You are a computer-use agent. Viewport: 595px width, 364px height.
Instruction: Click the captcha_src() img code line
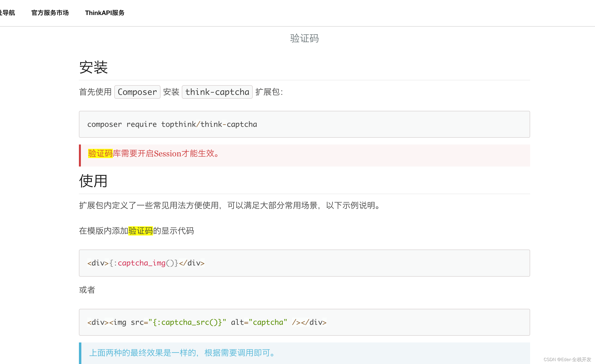coord(207,322)
